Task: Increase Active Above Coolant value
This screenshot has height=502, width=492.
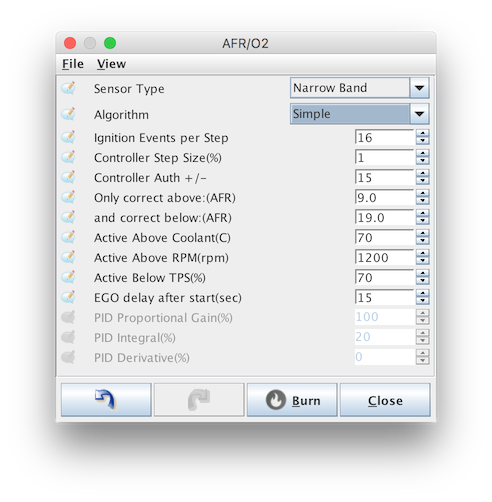Action: pos(422,233)
